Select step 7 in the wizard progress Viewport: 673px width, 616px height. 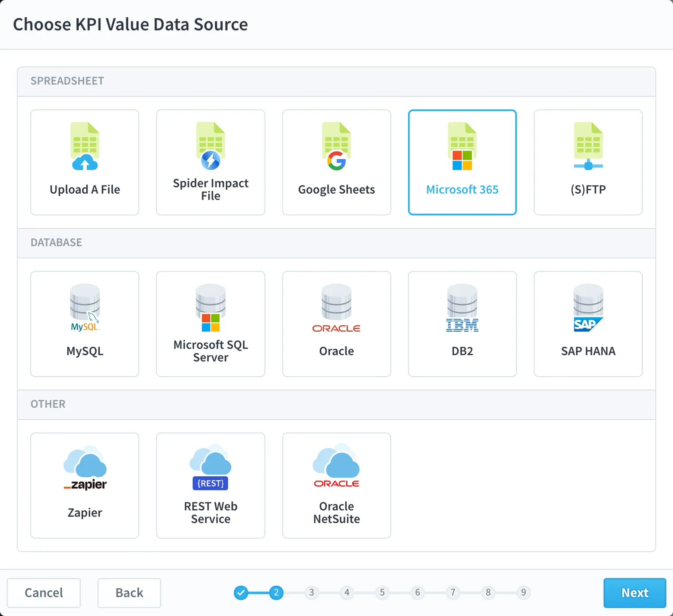(453, 593)
